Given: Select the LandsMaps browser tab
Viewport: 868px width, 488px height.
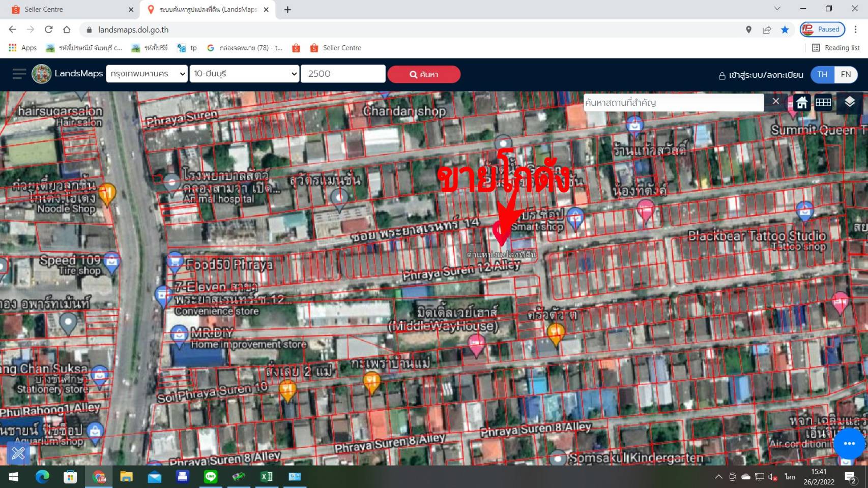Looking at the screenshot, I should tap(208, 9).
